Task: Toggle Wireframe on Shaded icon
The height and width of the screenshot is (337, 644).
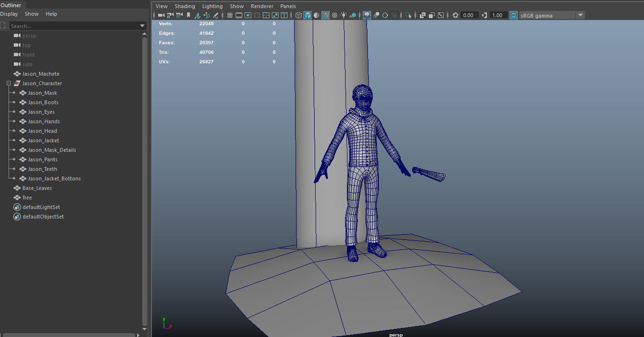Action: [326, 15]
